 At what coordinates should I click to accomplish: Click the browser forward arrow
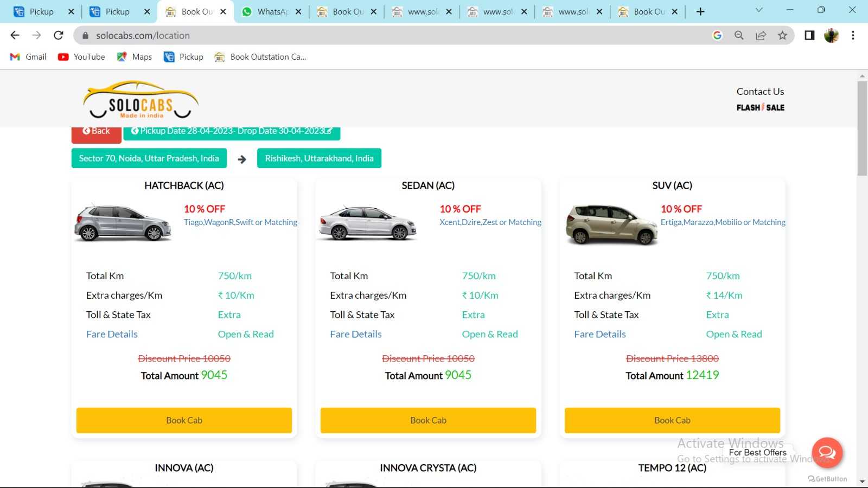tap(36, 35)
